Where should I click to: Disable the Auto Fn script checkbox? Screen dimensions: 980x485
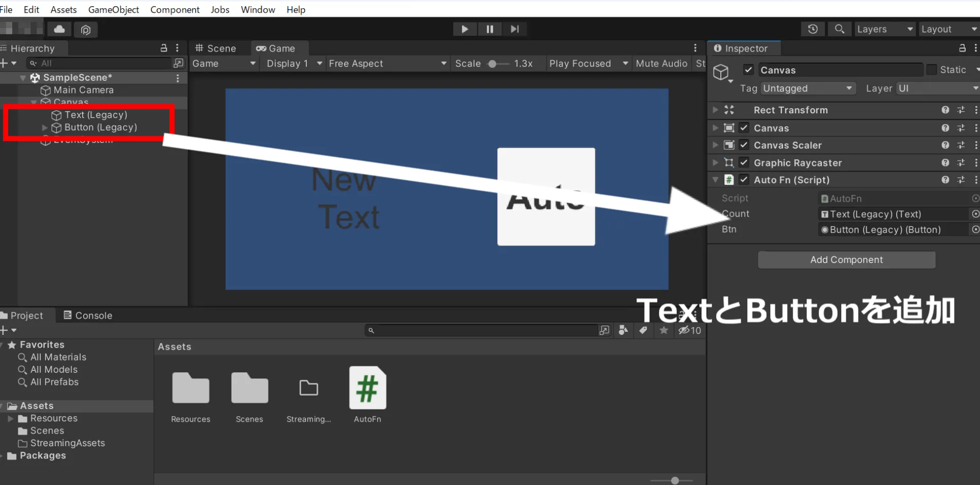pyautogui.click(x=744, y=180)
